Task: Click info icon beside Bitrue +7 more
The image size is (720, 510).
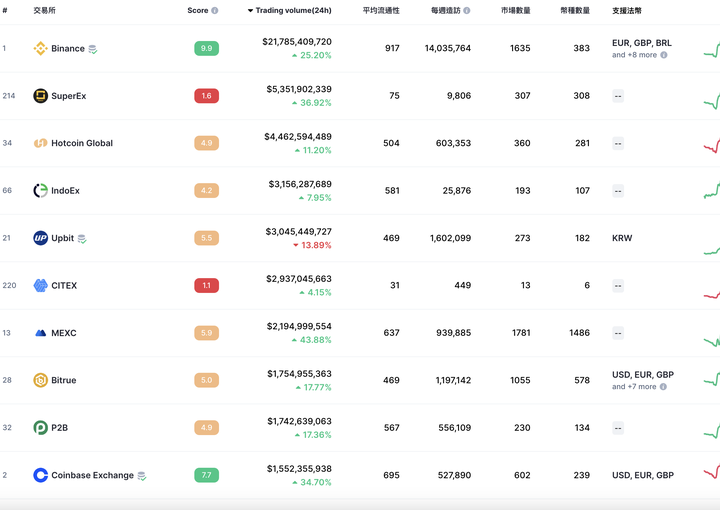Action: click(x=663, y=387)
